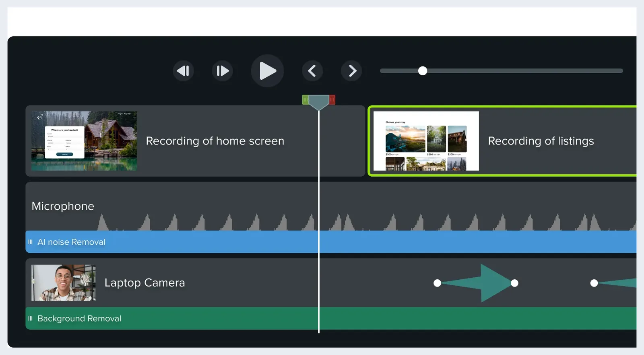Click the Laptop Camera track label
Screen dimensions: 644x355
tap(144, 283)
